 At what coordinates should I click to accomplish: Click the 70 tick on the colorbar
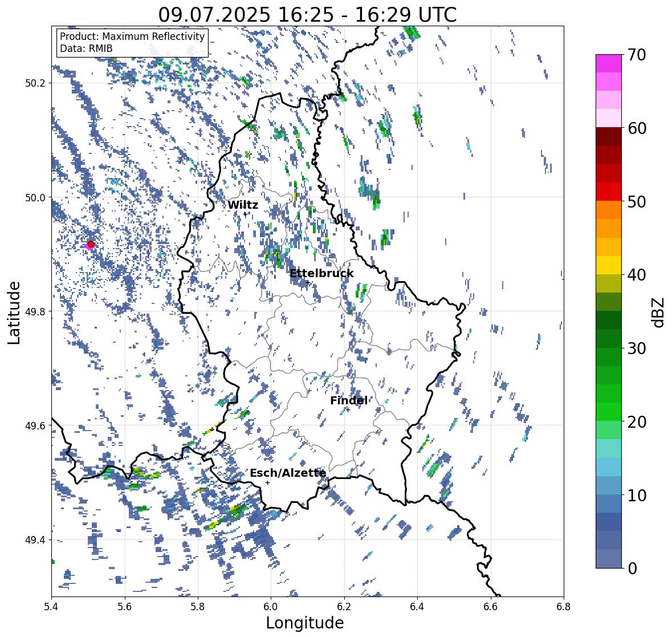click(x=637, y=55)
